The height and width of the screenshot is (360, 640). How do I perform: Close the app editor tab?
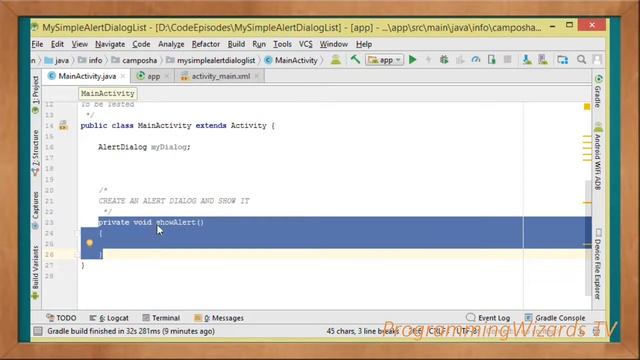(x=167, y=76)
